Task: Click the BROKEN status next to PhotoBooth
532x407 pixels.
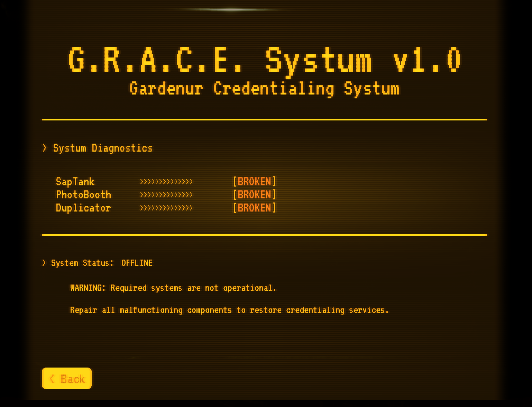Action: point(255,195)
